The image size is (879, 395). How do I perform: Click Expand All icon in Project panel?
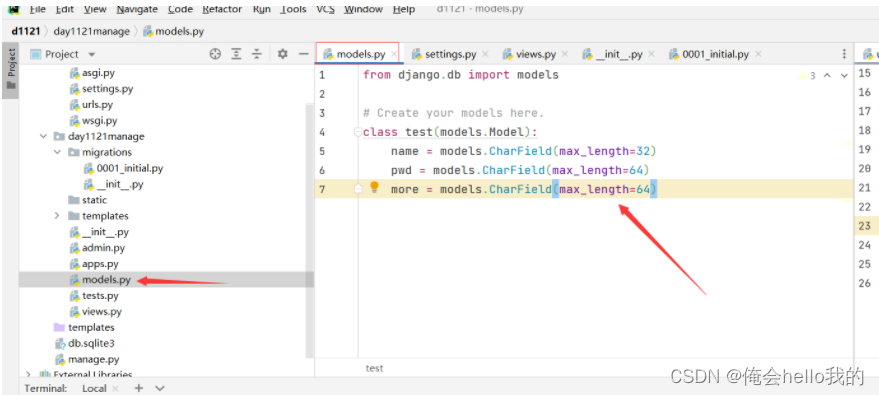tap(237, 54)
